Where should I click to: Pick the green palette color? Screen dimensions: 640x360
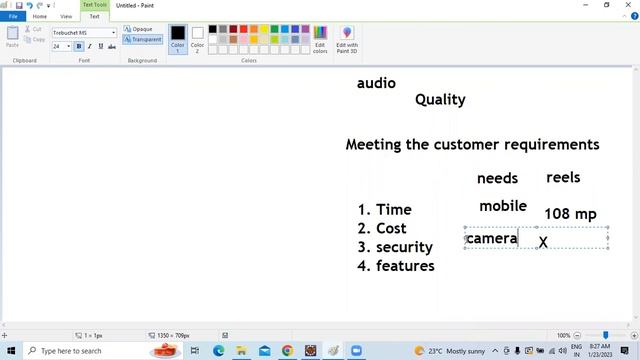(x=275, y=29)
